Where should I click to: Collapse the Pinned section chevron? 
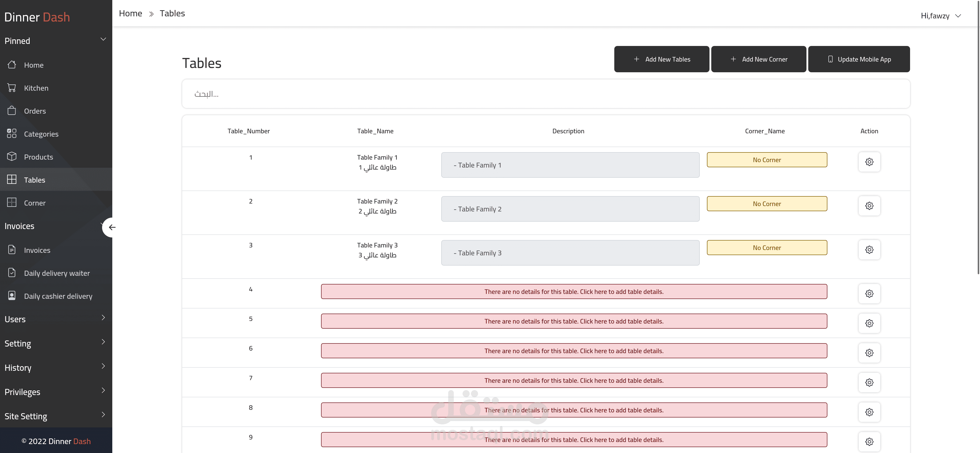pyautogui.click(x=103, y=39)
